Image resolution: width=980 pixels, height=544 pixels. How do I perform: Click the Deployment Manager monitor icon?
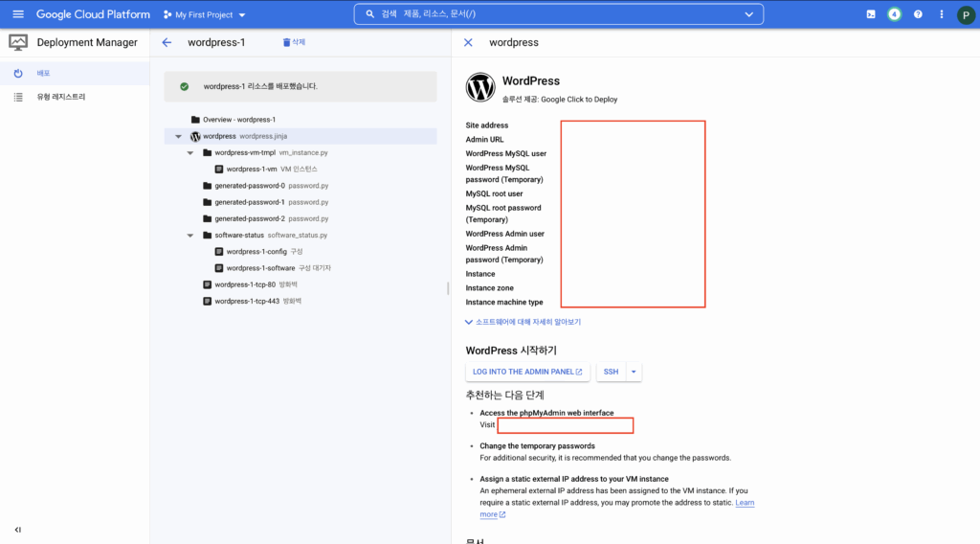coord(18,42)
